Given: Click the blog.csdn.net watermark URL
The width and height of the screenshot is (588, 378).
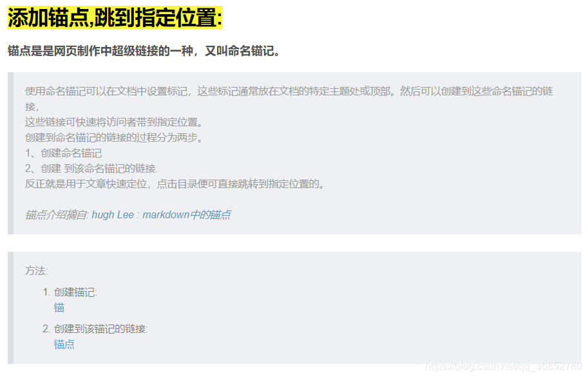Looking at the screenshot, I should click(x=503, y=366).
